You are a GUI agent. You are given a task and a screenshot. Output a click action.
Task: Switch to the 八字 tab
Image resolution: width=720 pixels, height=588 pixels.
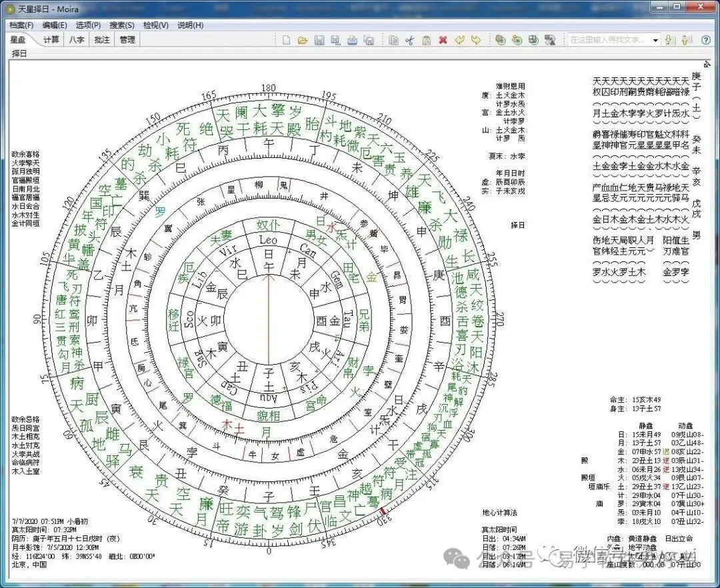pyautogui.click(x=77, y=40)
